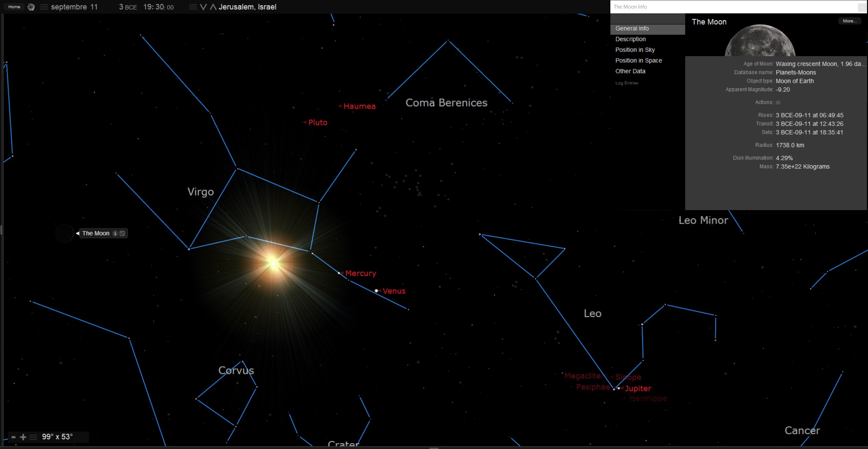The image size is (868, 449).
Task: Zoom in with the plus icon
Action: click(23, 437)
